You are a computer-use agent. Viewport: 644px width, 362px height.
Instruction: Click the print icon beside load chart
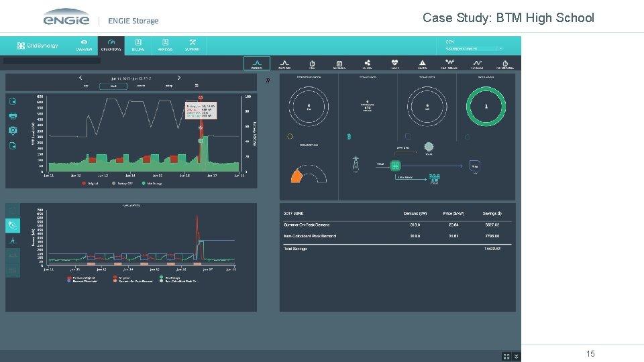[13, 116]
